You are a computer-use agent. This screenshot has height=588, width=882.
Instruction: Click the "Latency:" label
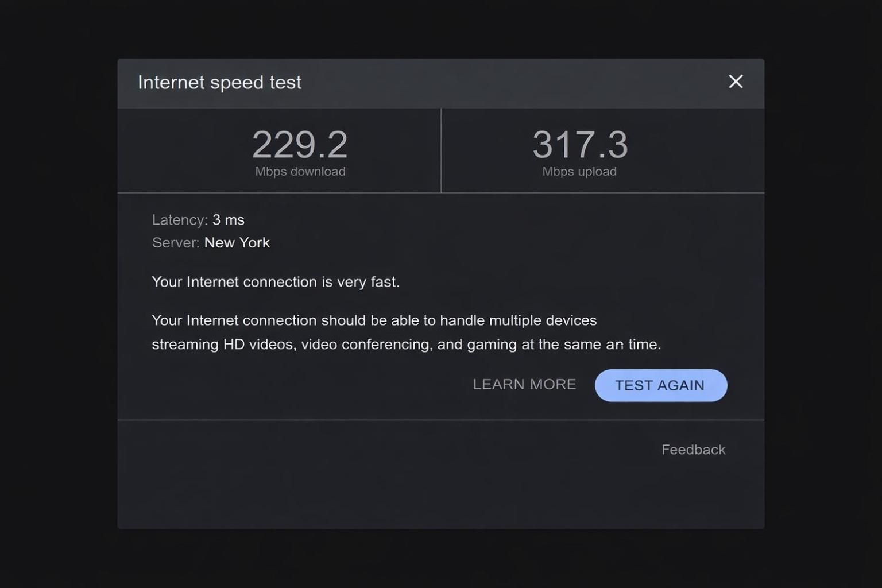click(179, 220)
